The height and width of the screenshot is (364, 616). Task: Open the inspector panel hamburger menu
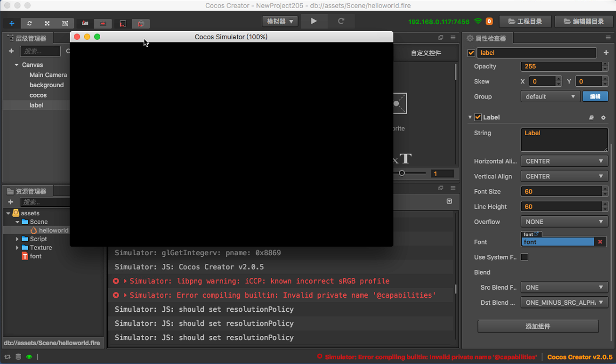[608, 38]
